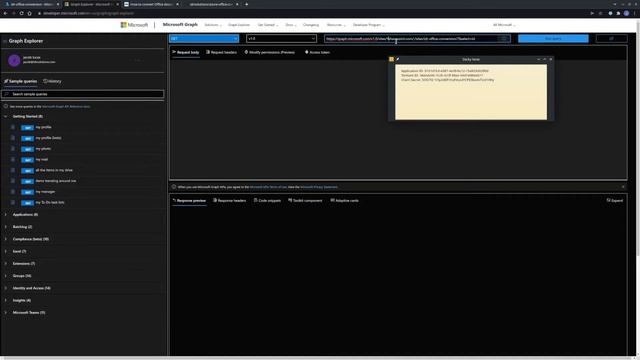Open the Docs header menu
Image resolution: width=640 pixels, height=360 pixels.
coord(291,25)
